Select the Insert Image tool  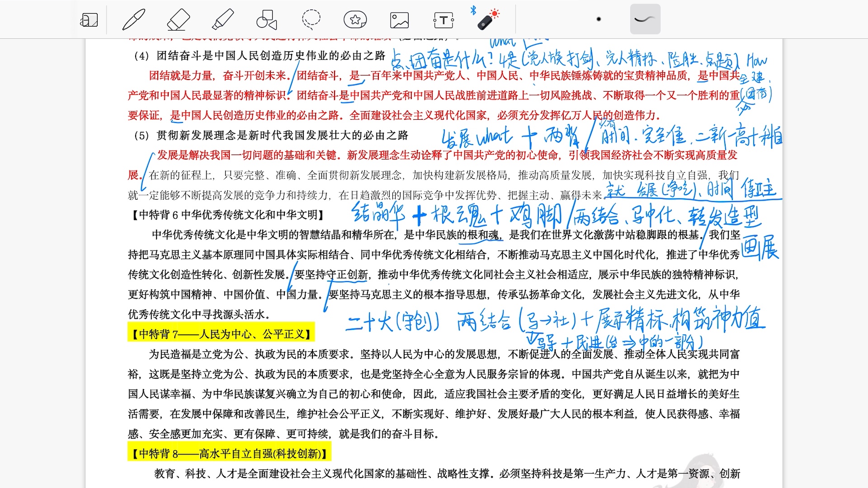click(400, 20)
